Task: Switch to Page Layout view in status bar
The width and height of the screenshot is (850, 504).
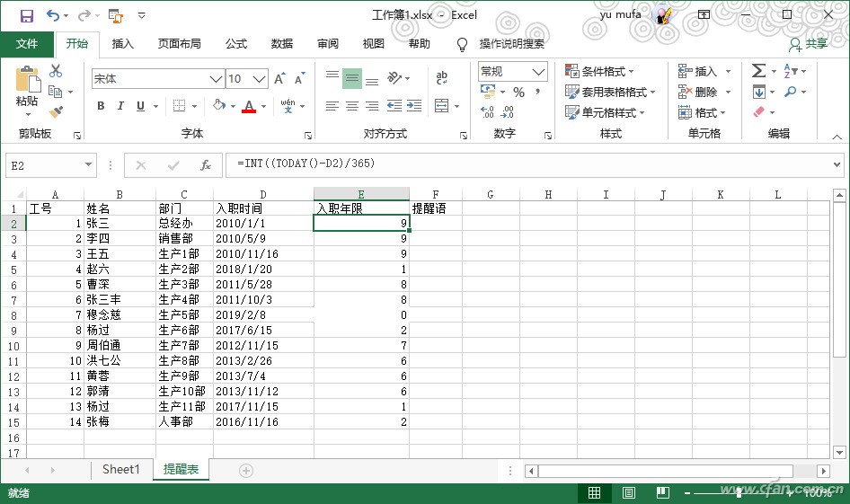Action: pos(629,493)
